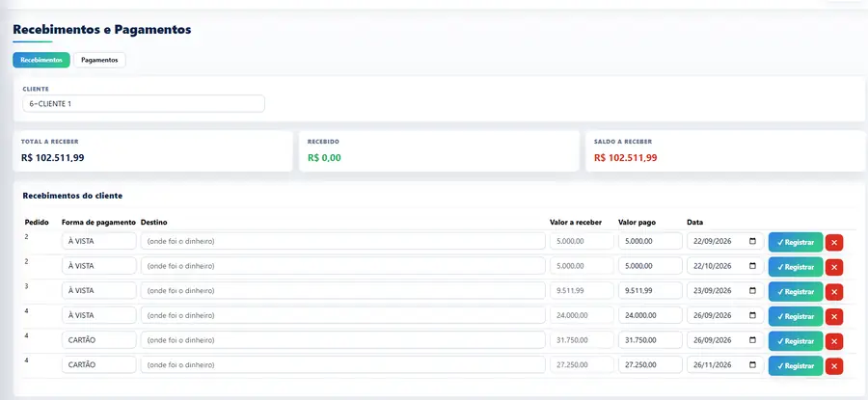Click À VISTA field in the 24.000,00 row
Viewport: 868px width, 400px height.
coord(98,315)
